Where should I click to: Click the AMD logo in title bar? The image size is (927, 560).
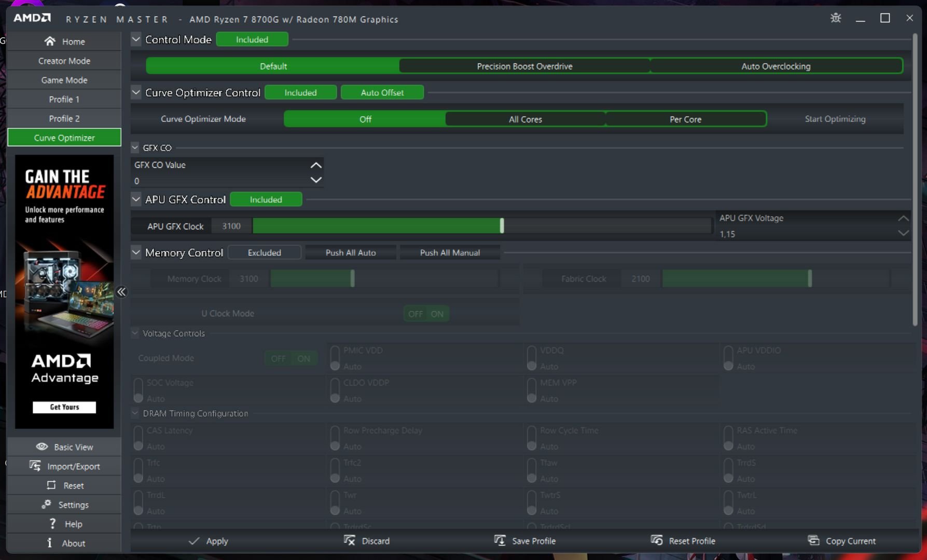32,18
